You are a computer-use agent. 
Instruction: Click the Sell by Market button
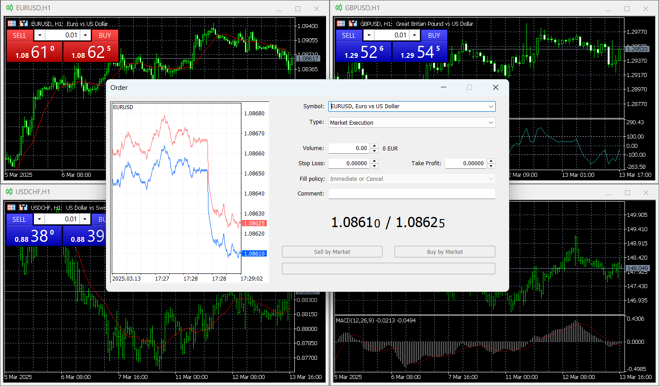click(332, 252)
